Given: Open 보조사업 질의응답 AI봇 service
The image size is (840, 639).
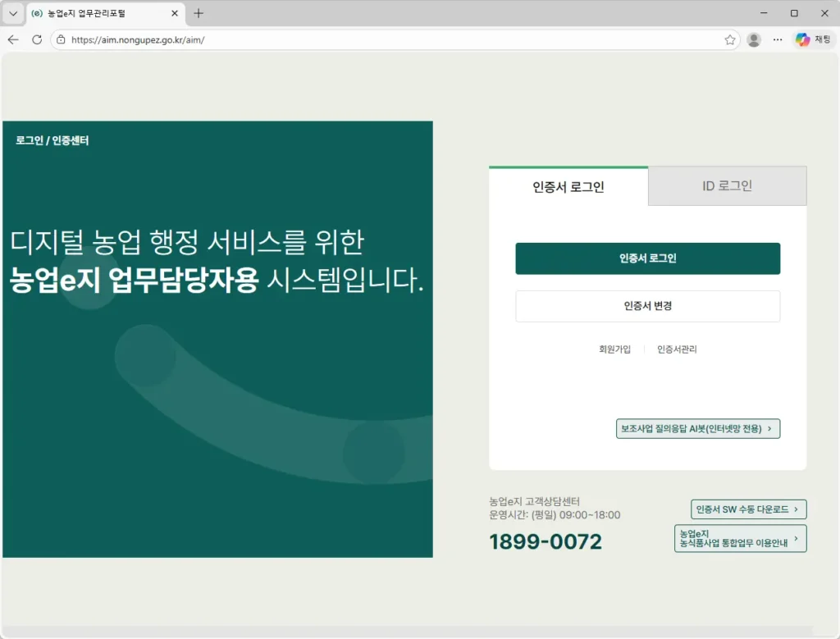Looking at the screenshot, I should pos(698,428).
